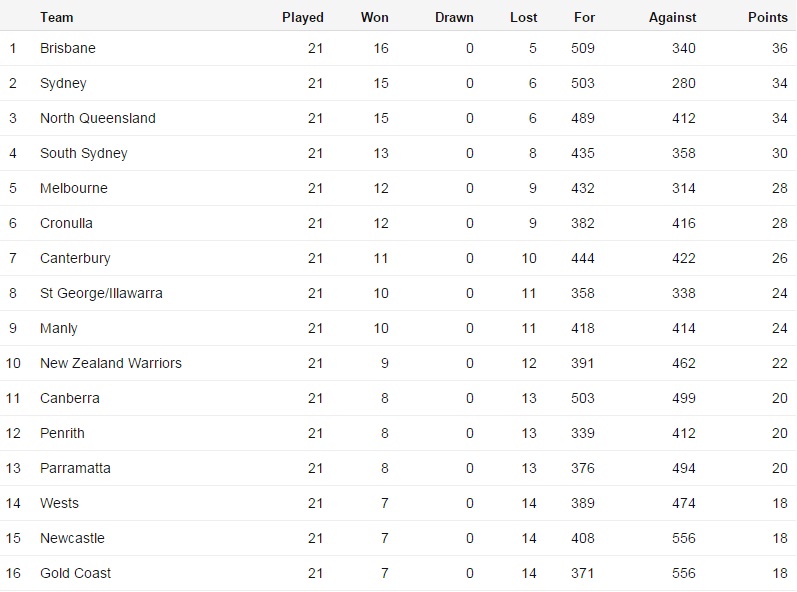Sort by the For column header
Image resolution: width=797 pixels, height=592 pixels.
click(585, 17)
